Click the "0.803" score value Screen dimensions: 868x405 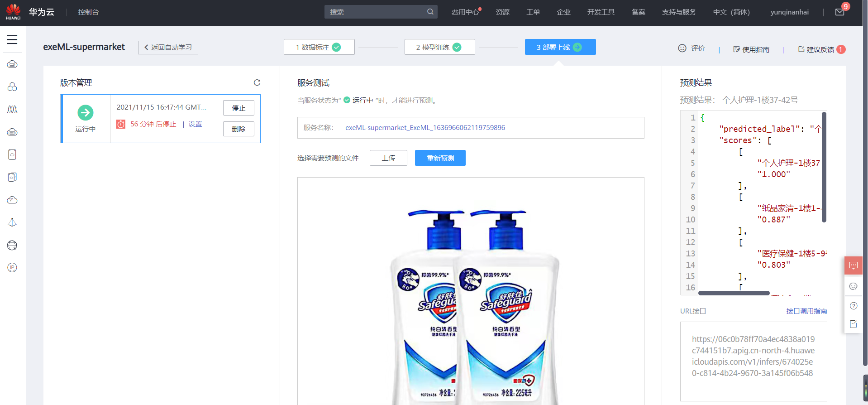click(774, 265)
